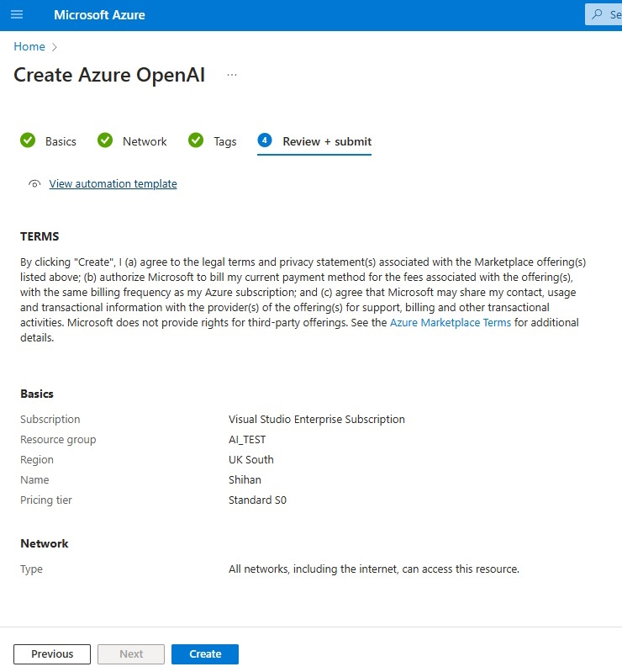The height and width of the screenshot is (672, 622).
Task: Click the eye icon beside View automation template
Action: (34, 184)
